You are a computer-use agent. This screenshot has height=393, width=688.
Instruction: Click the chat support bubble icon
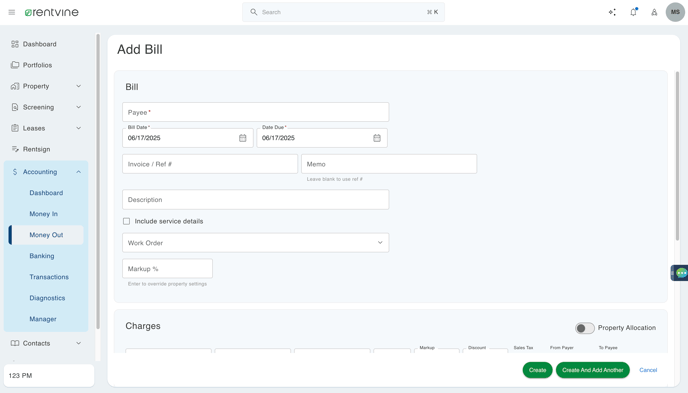coord(681,273)
